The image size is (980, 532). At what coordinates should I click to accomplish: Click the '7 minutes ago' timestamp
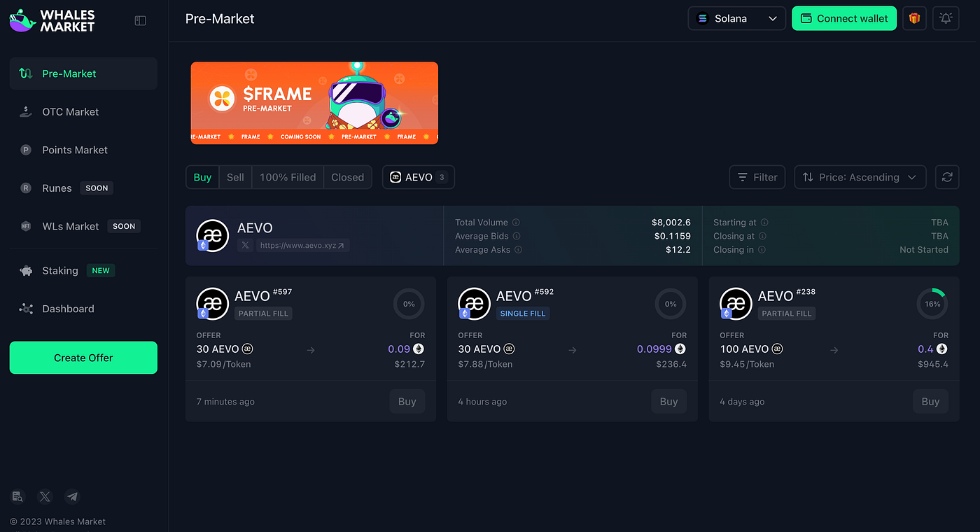point(225,402)
